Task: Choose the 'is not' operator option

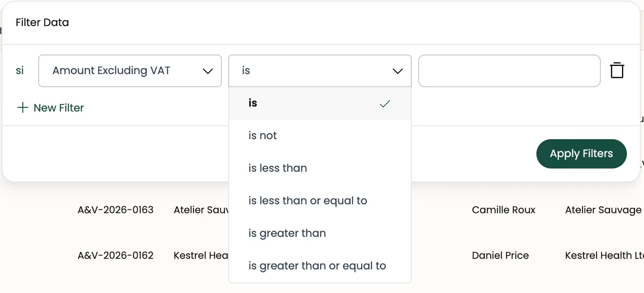Action: tap(320, 135)
